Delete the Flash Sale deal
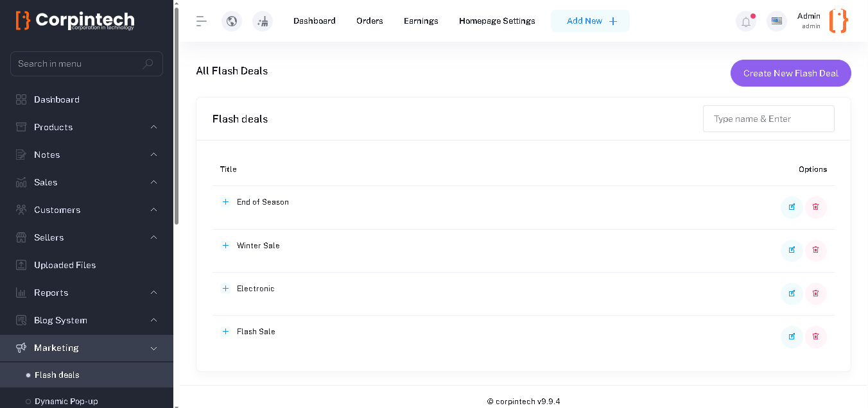The height and width of the screenshot is (408, 868). pos(816,336)
